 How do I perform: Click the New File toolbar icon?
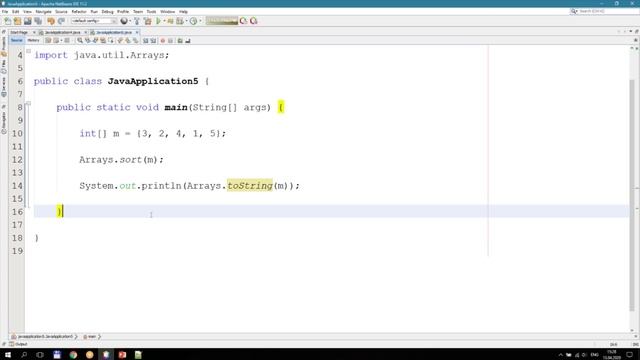pyautogui.click(x=7, y=21)
